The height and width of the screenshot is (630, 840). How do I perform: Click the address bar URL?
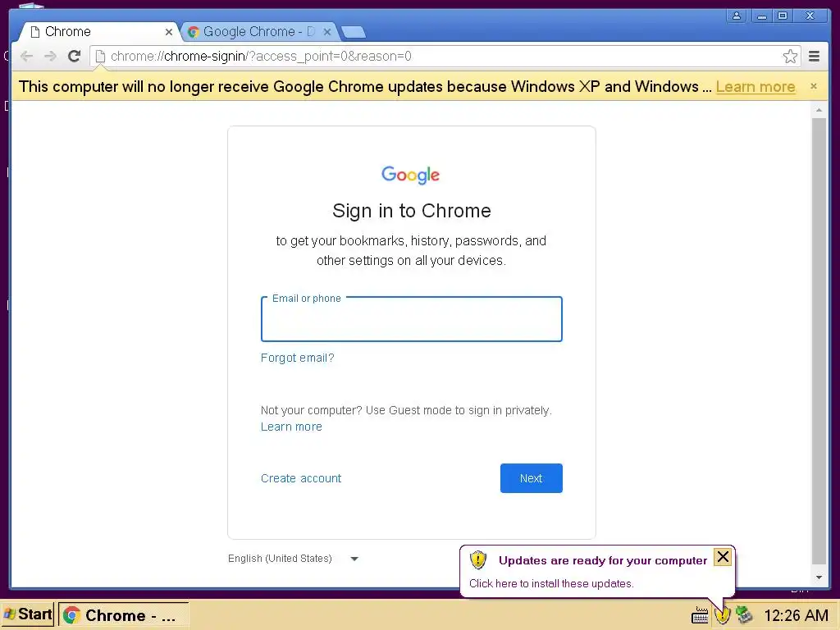261,57
